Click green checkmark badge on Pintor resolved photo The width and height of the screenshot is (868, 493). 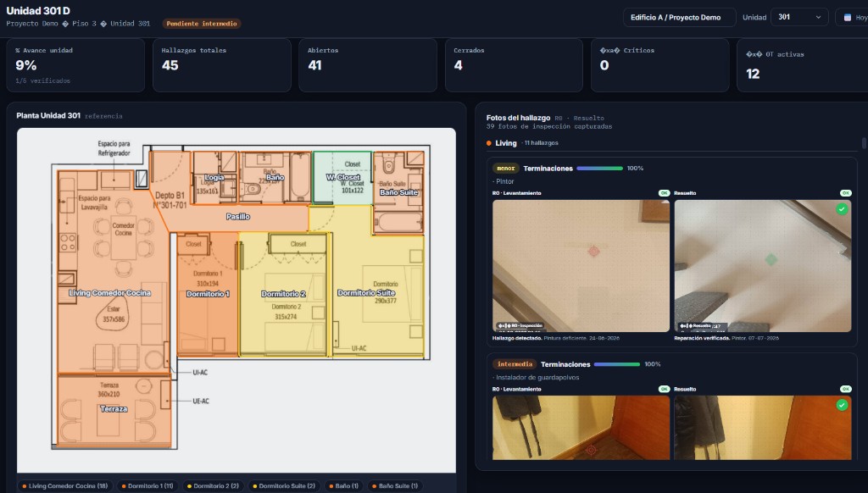pos(842,209)
